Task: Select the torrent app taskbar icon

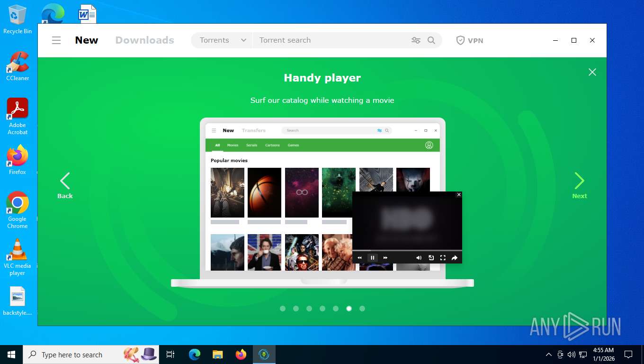Action: [x=264, y=355]
